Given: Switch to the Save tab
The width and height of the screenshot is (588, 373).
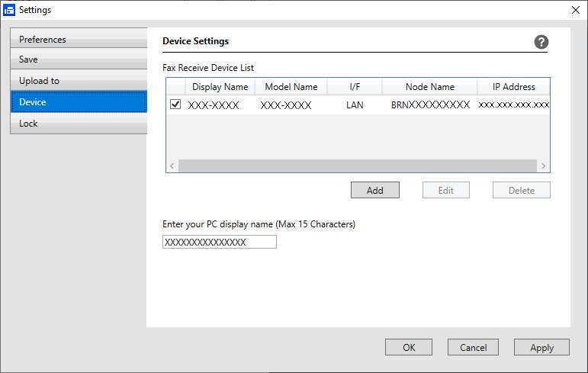Looking at the screenshot, I should (79, 59).
